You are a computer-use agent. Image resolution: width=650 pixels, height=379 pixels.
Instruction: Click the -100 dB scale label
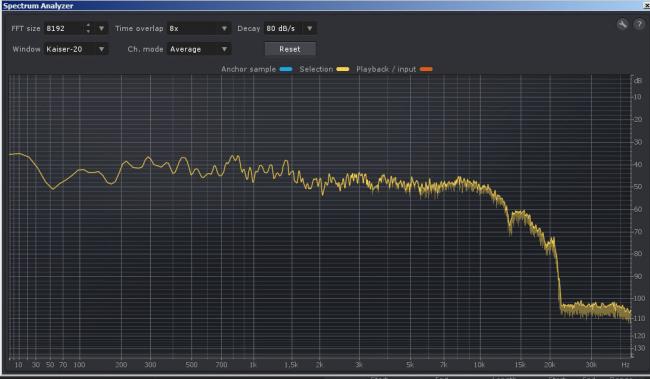(x=638, y=299)
